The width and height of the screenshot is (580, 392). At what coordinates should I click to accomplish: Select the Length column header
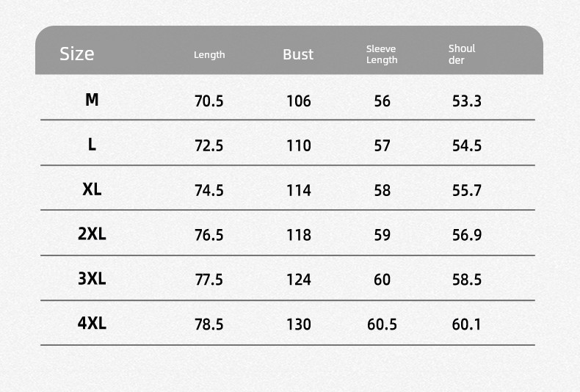tap(209, 55)
